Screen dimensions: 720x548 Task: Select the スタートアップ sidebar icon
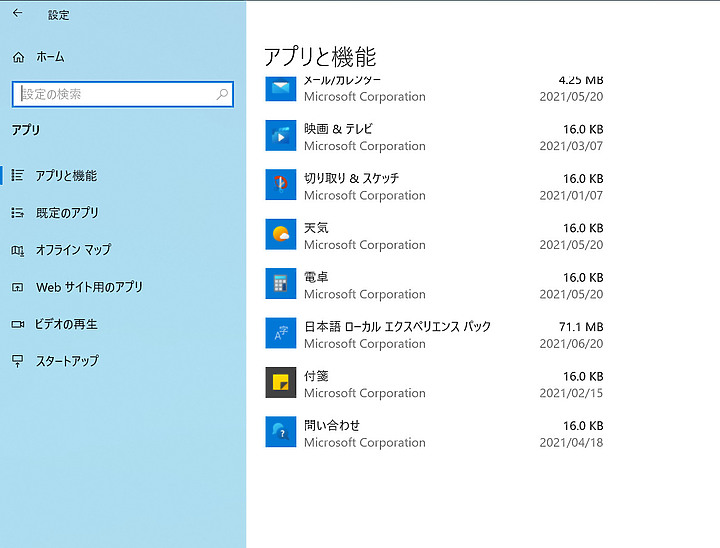[17, 361]
